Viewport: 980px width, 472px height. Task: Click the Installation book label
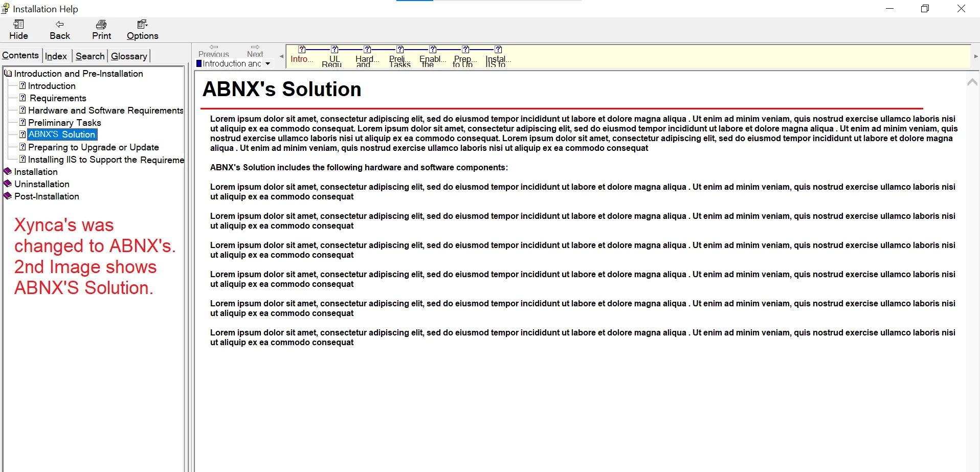36,172
